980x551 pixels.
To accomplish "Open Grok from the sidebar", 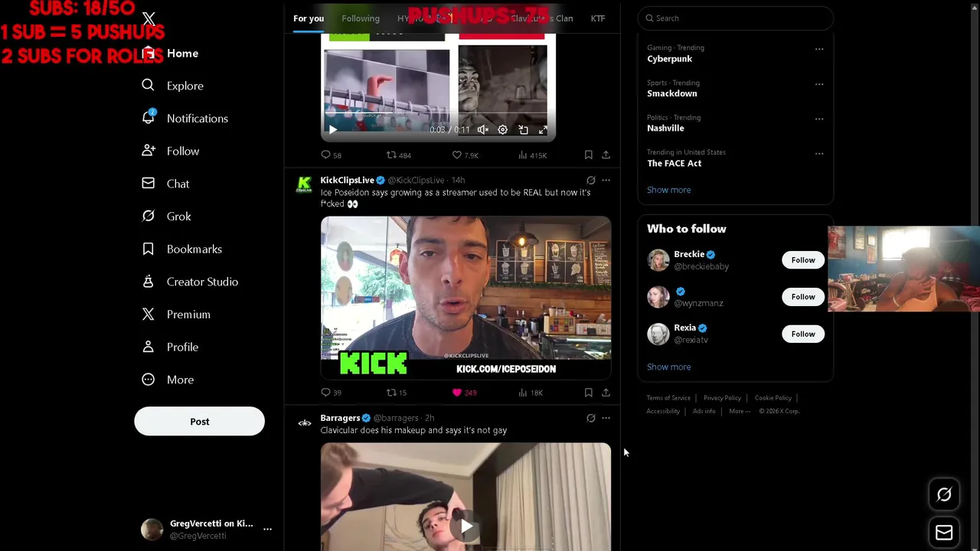I will click(x=167, y=217).
